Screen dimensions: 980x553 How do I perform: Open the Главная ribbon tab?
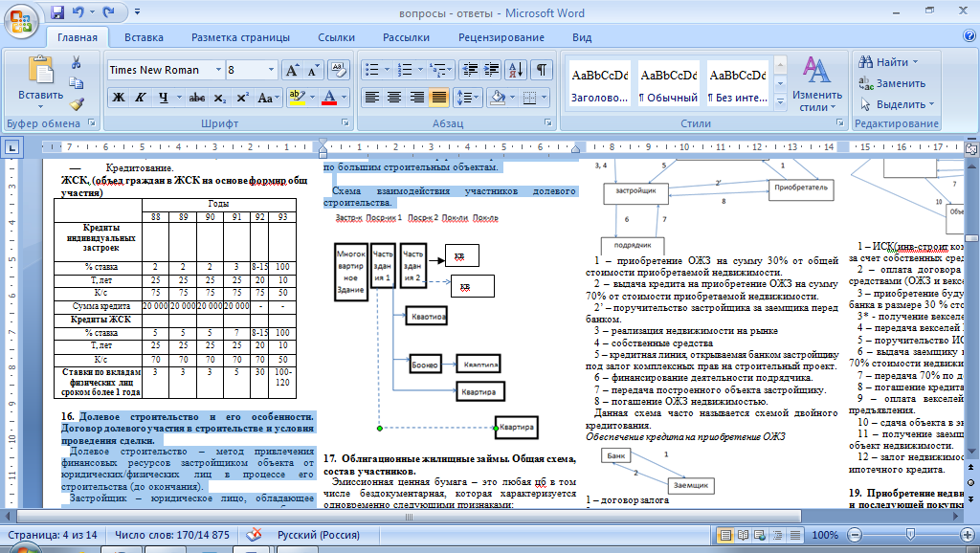(x=78, y=37)
